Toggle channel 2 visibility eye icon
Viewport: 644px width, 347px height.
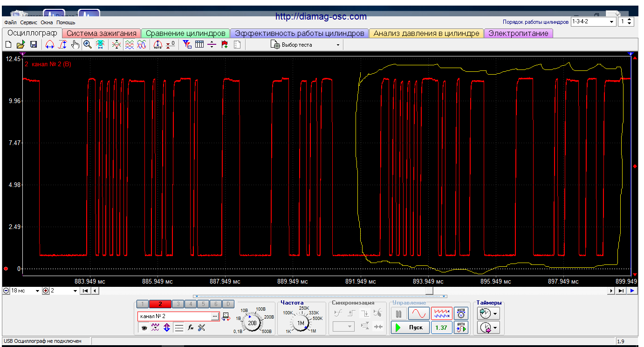(144, 328)
